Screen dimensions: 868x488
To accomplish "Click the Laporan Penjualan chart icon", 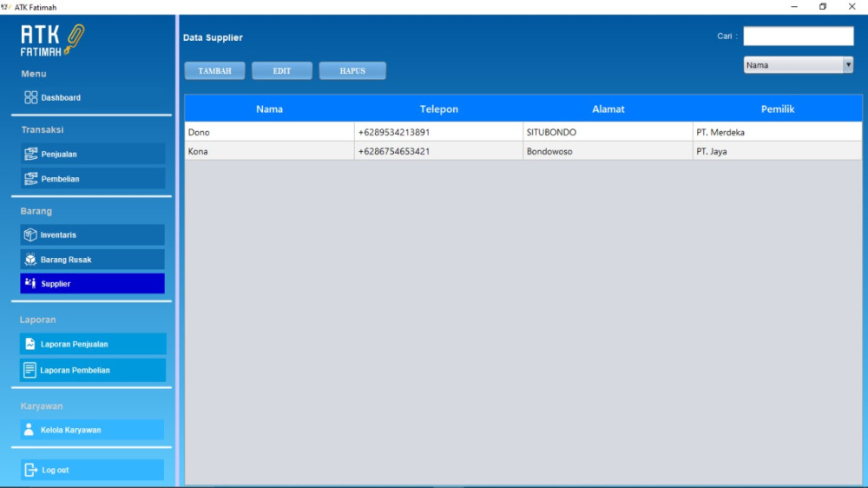I will coord(30,344).
